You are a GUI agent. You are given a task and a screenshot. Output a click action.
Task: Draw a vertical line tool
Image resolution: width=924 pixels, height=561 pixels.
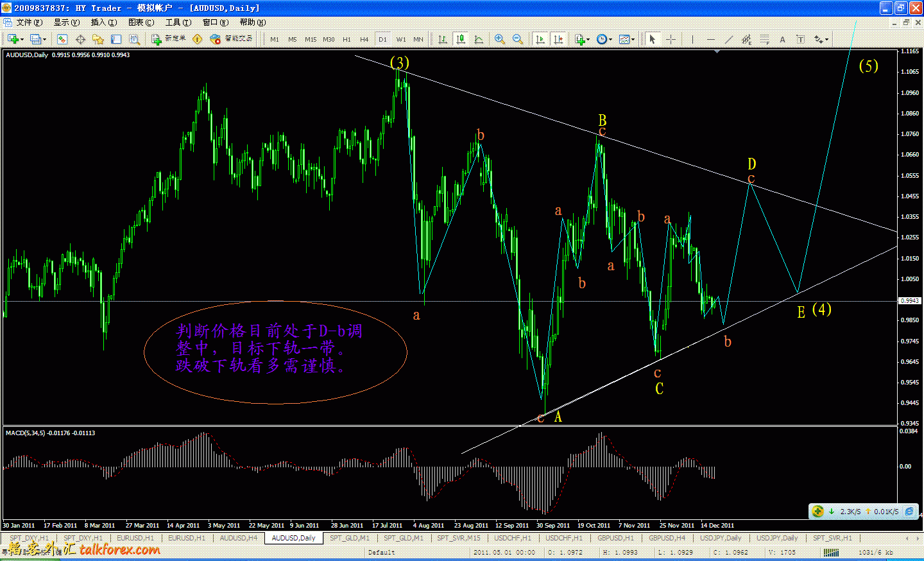click(x=692, y=39)
